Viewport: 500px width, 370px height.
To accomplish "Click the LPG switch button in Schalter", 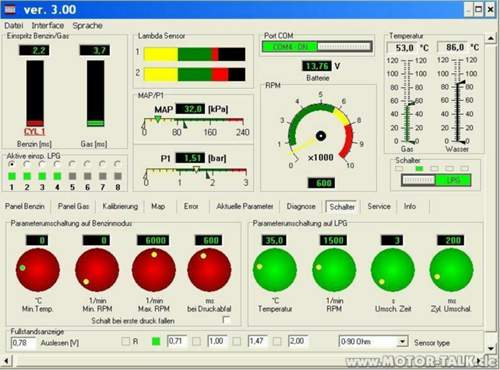I will coord(453,180).
